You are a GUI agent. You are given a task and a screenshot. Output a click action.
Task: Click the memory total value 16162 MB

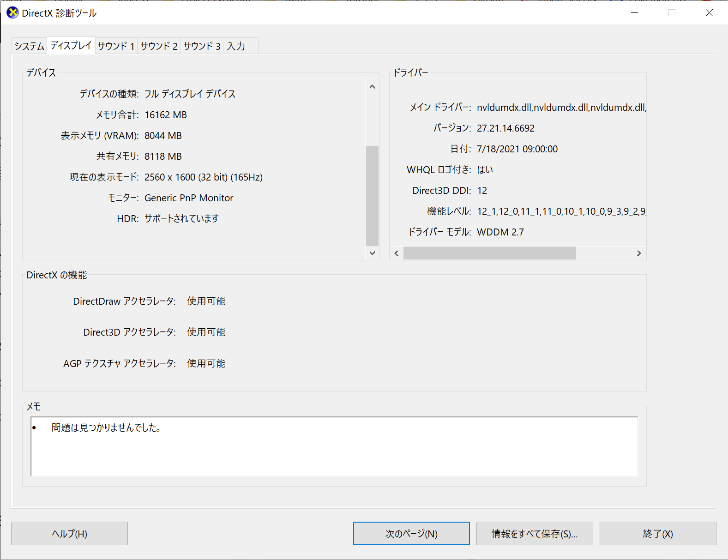point(166,115)
